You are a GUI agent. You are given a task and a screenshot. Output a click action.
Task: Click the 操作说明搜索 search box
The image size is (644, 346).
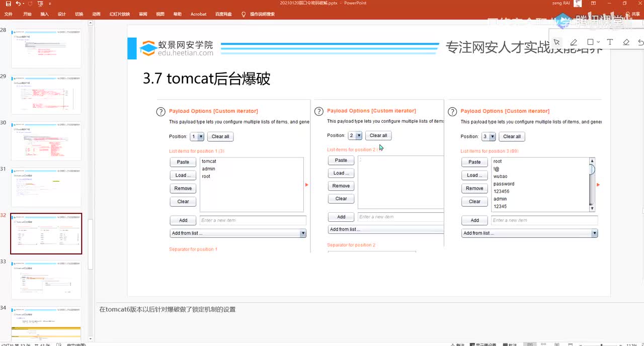point(262,14)
